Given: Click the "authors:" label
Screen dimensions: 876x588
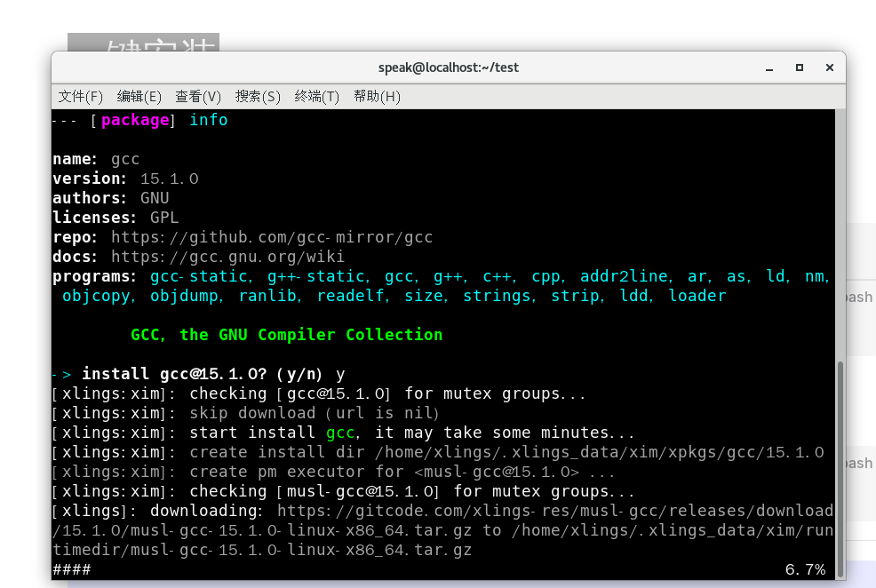Looking at the screenshot, I should (90, 198).
